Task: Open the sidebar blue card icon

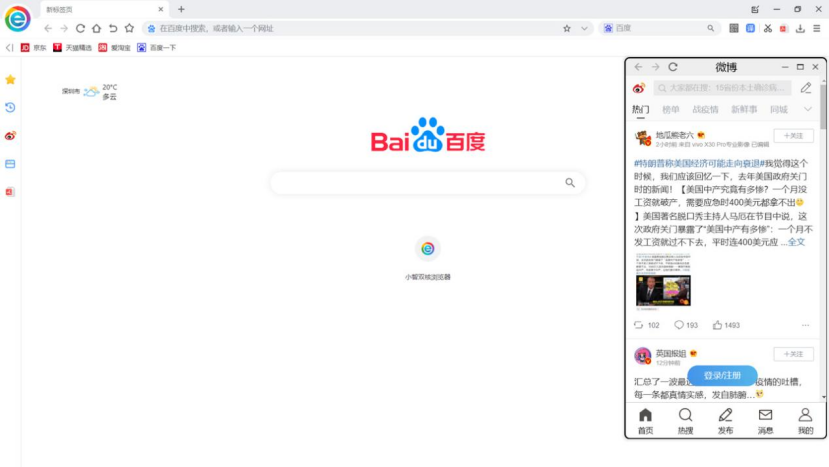Action: 10,164
